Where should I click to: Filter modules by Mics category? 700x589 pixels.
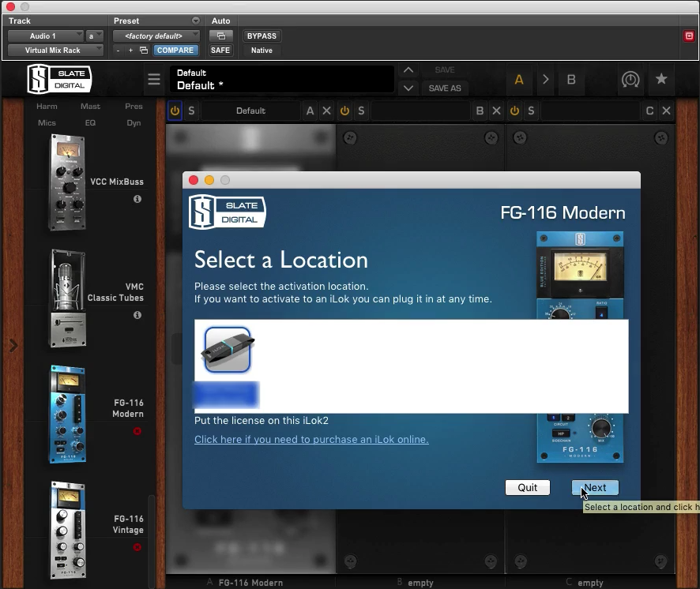tap(47, 122)
